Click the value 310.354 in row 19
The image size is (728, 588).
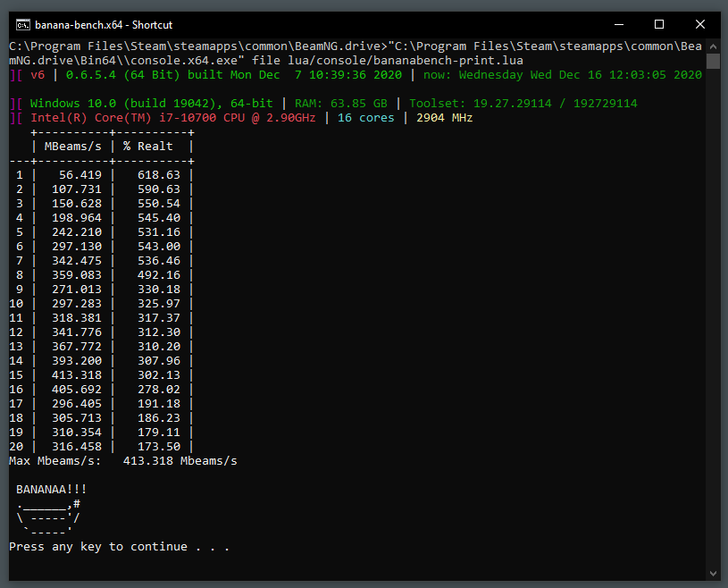pos(77,433)
